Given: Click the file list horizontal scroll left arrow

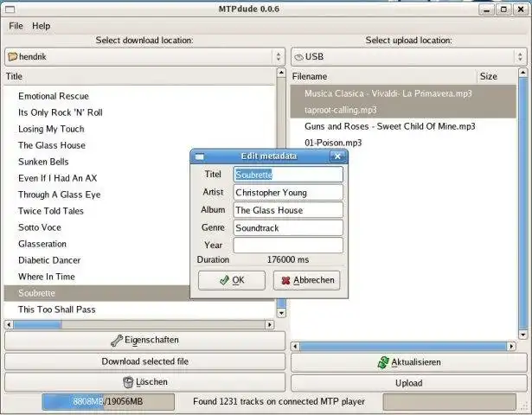Looking at the screenshot, I should coord(296,346).
